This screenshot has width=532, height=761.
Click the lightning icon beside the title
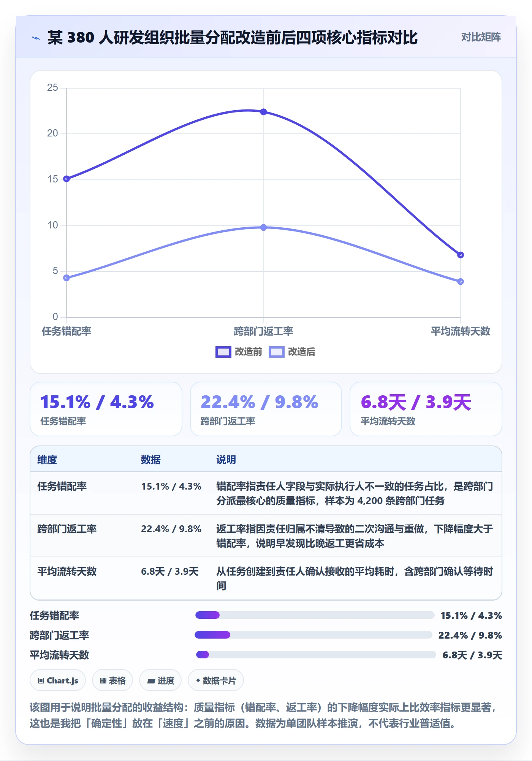coord(36,38)
